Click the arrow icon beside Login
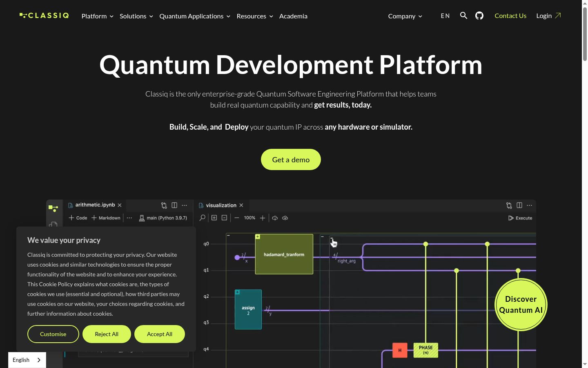 point(558,16)
